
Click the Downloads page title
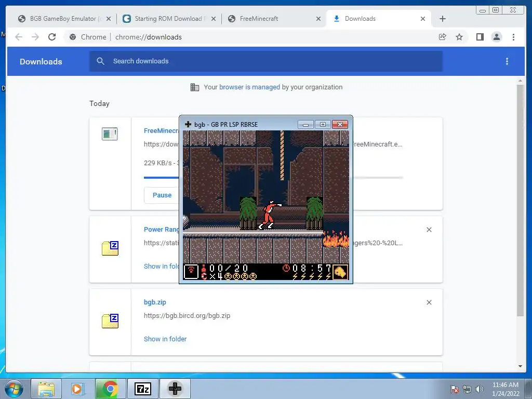(x=41, y=62)
